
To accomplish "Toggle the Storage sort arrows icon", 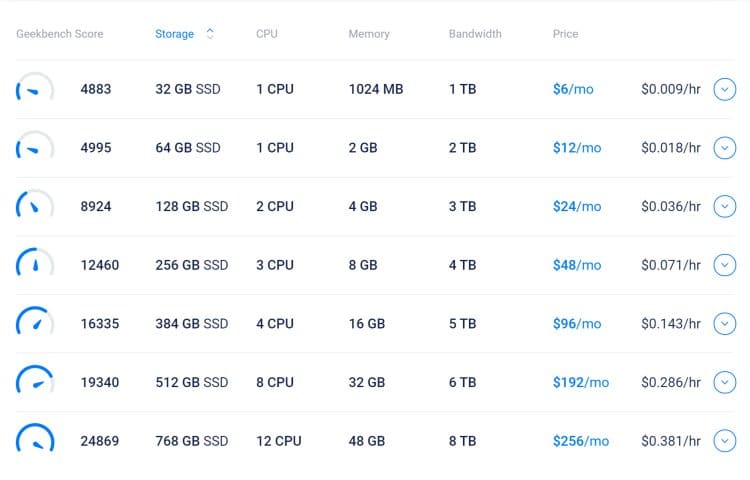I will [x=210, y=34].
